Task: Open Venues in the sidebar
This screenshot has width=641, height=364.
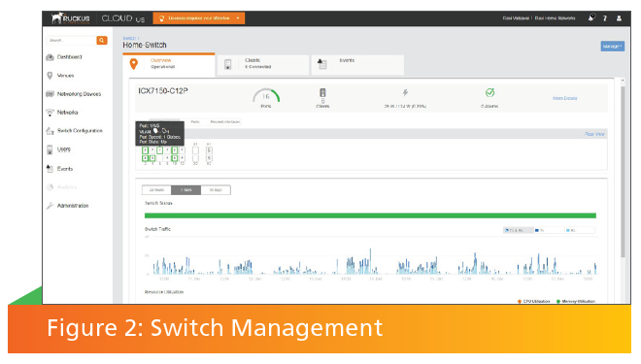Action: point(60,76)
